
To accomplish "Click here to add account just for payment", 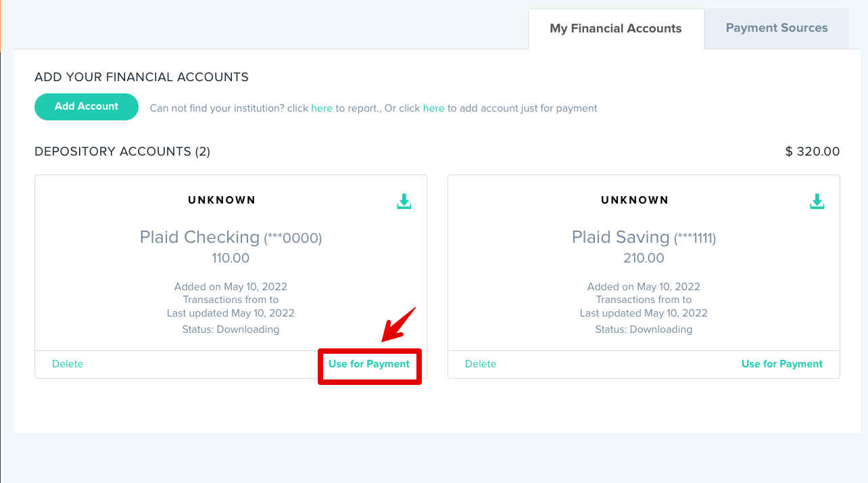I will click(x=433, y=108).
